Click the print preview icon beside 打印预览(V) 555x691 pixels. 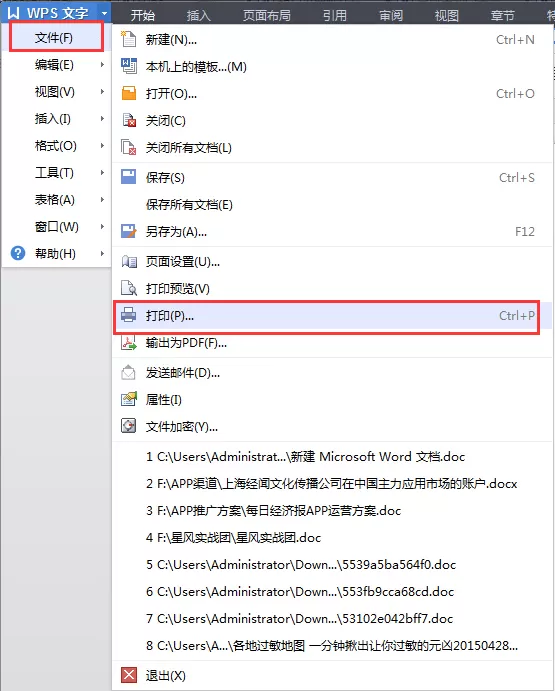coord(129,289)
